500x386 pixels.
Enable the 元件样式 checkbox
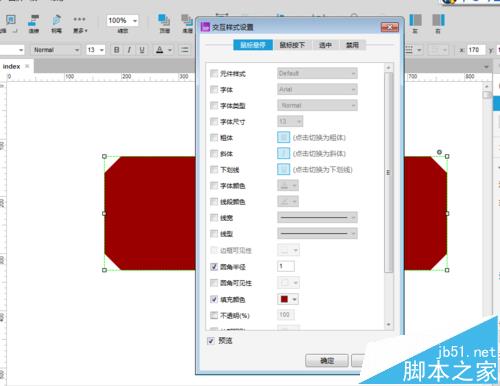point(214,73)
